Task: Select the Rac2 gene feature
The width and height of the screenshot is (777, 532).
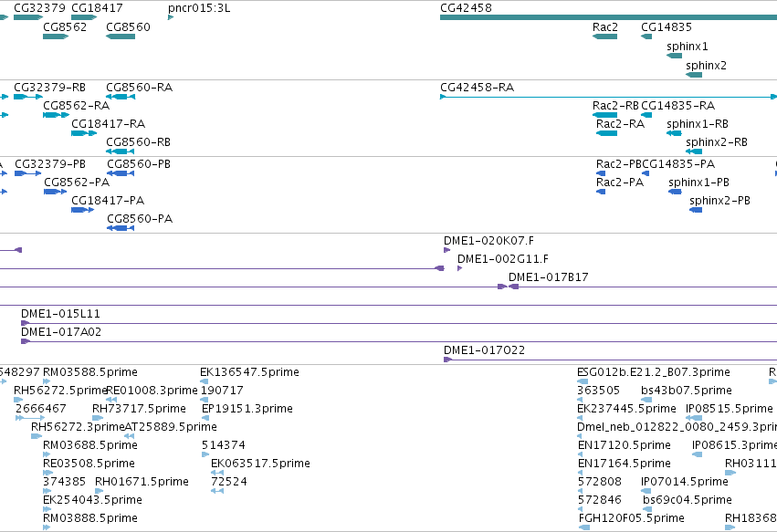Action: 604,37
